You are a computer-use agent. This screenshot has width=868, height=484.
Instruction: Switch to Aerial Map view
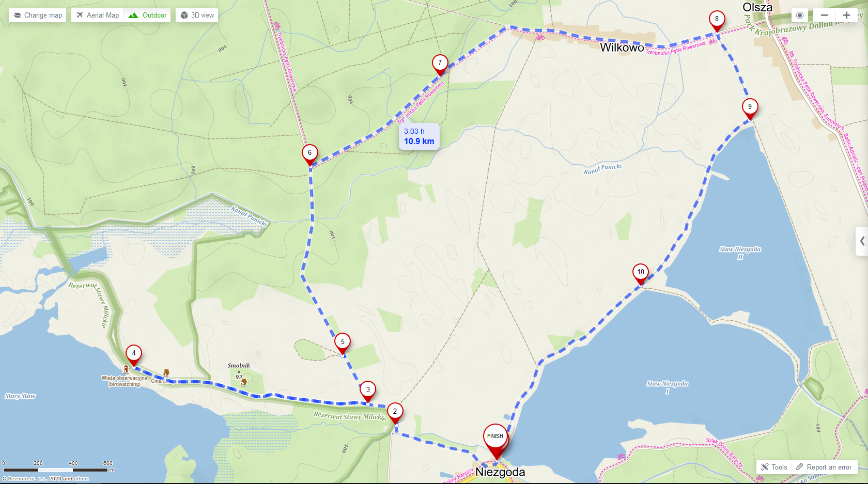tap(98, 15)
